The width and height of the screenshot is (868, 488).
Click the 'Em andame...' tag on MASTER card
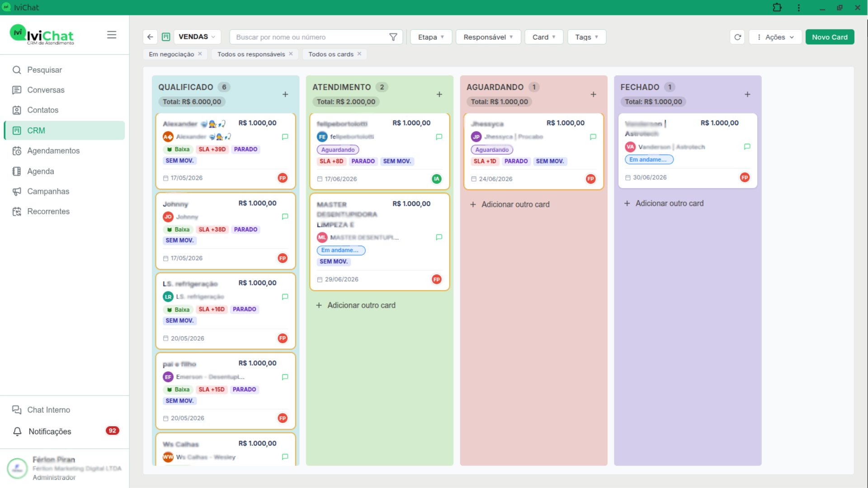341,250
